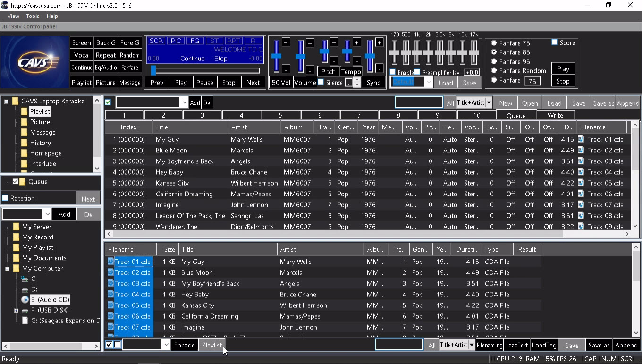Switch to the Queue tab

pos(516,115)
